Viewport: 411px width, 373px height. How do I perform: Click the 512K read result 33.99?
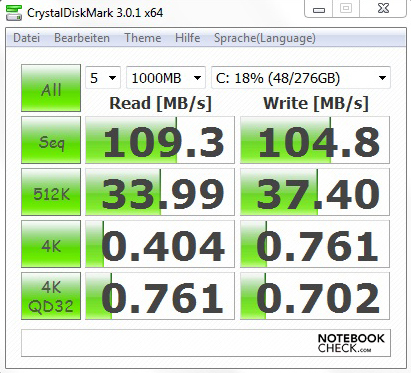tap(160, 192)
